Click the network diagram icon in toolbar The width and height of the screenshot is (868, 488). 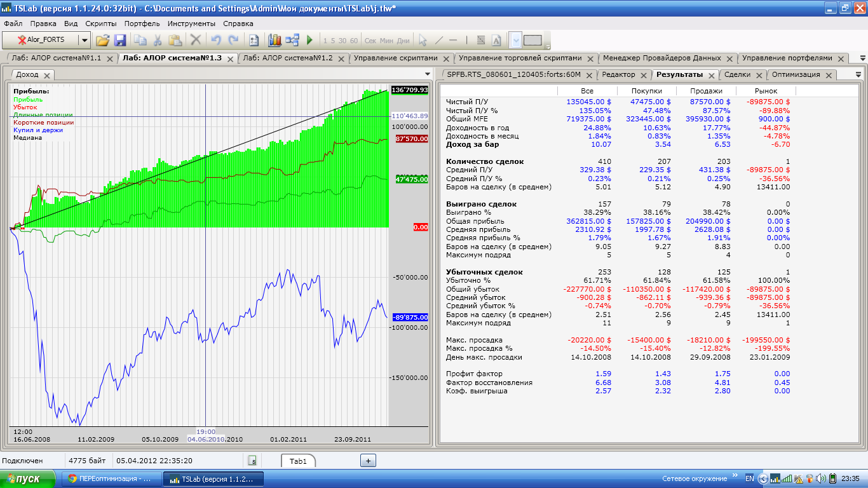point(292,40)
